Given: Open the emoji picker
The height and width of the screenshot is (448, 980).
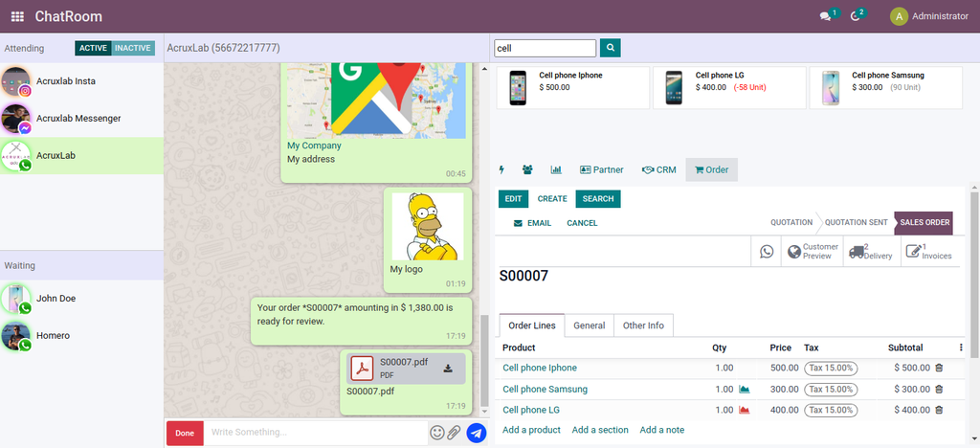Looking at the screenshot, I should tap(436, 433).
